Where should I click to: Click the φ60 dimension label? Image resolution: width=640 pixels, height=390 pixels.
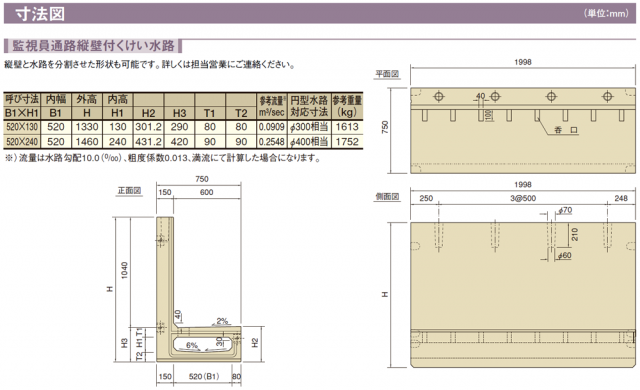[x=564, y=255]
